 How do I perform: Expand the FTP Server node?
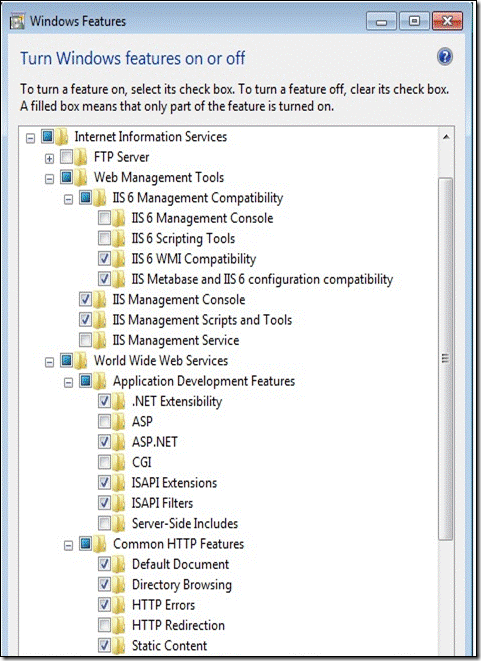49,159
